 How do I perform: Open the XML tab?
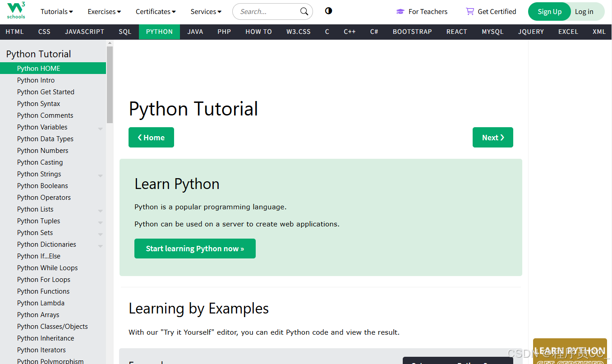[599, 32]
